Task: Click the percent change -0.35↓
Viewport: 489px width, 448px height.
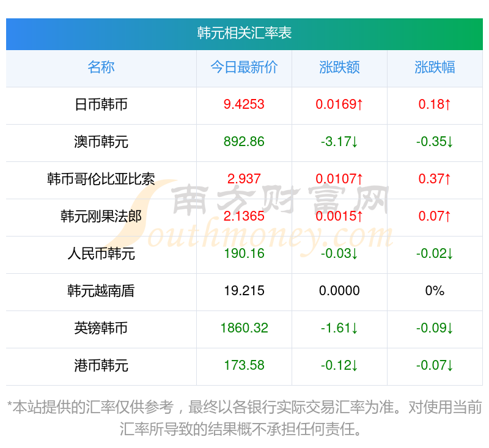Action: (435, 142)
